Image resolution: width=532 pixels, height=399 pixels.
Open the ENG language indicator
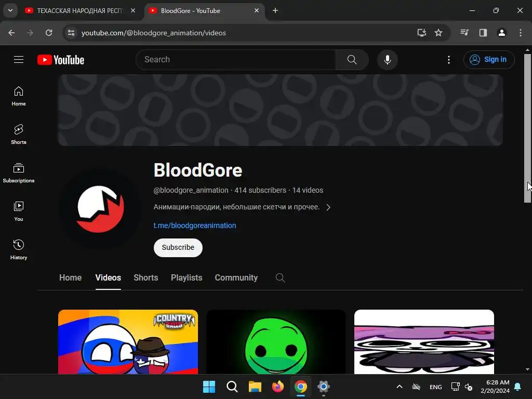(x=436, y=387)
